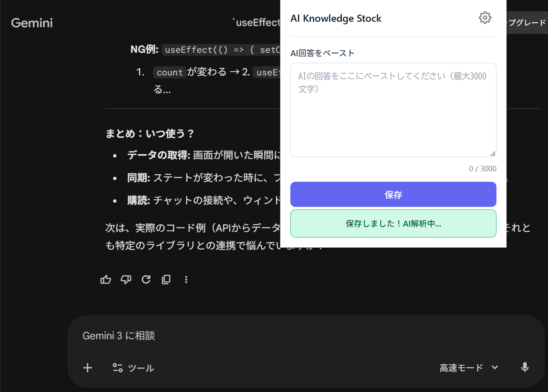
Task: Open the ツール tools menu
Action: pyautogui.click(x=133, y=367)
